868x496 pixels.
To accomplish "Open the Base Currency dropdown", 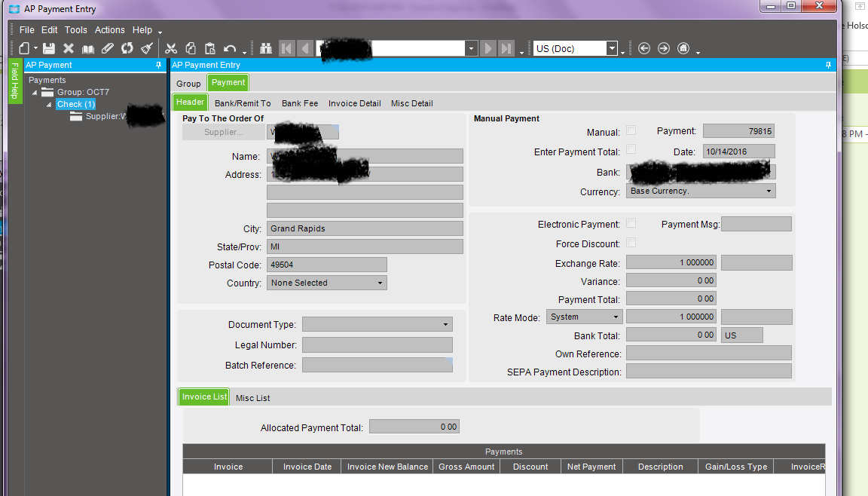I will [x=769, y=191].
